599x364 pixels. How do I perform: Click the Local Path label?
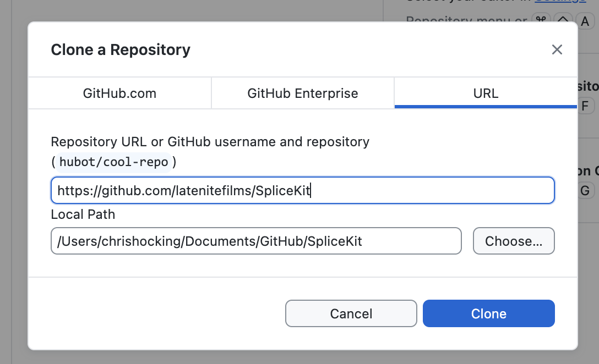click(x=83, y=214)
